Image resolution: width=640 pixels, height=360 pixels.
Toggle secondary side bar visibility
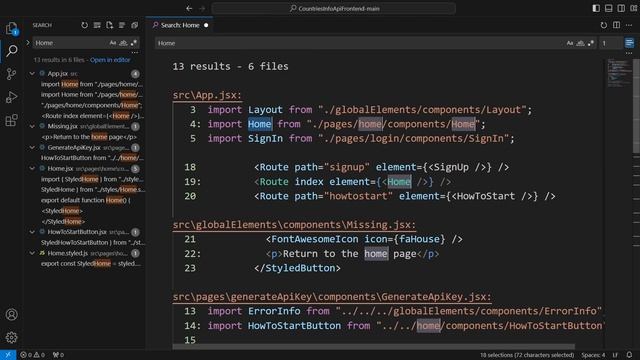pos(621,8)
